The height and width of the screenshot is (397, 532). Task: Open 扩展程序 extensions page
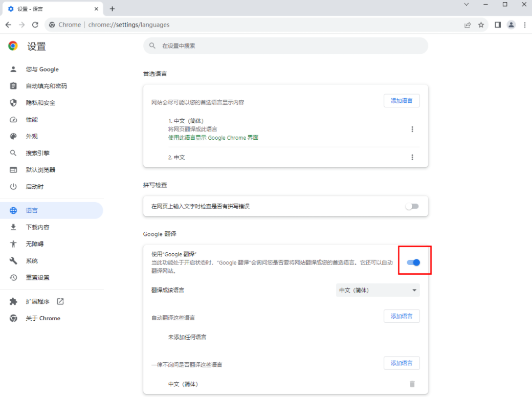tap(52, 301)
